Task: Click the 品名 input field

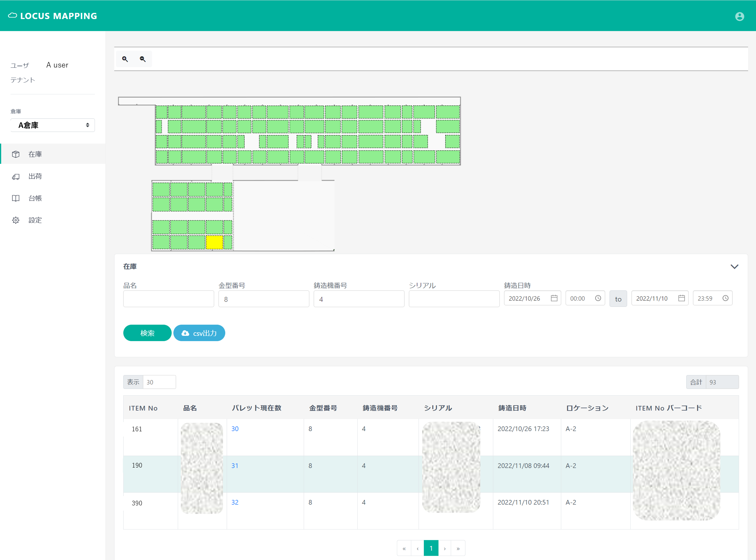Action: pos(168,299)
